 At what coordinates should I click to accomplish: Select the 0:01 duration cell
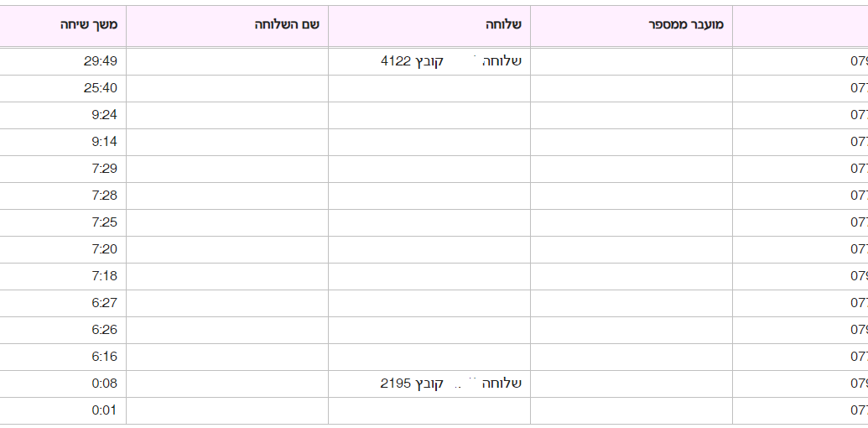coord(104,410)
